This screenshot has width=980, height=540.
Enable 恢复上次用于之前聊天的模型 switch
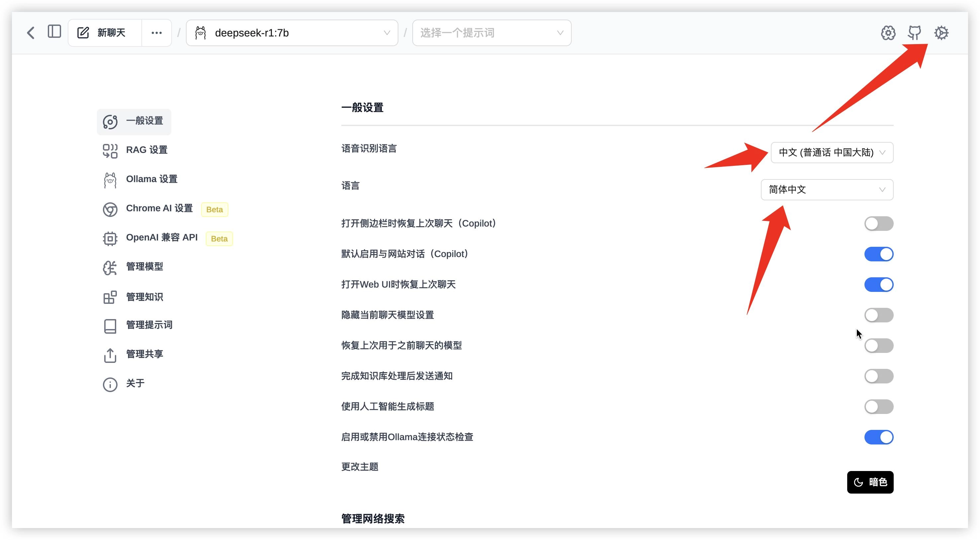[879, 345]
